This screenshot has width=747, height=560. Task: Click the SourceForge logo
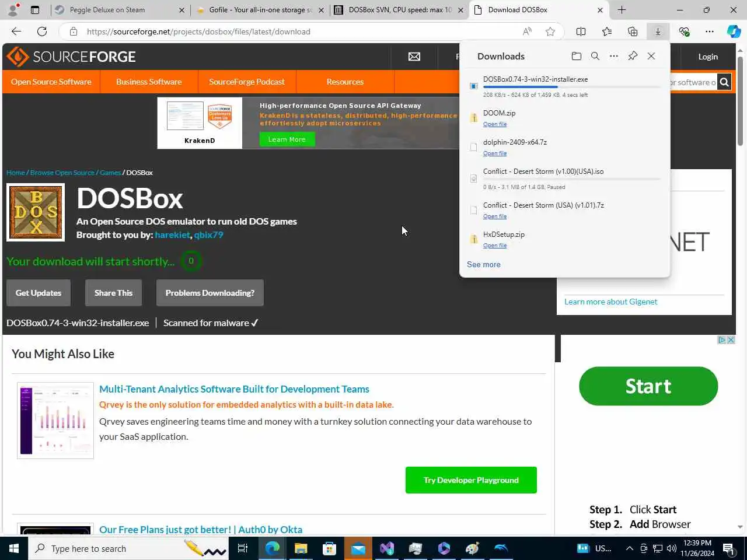pyautogui.click(x=71, y=57)
